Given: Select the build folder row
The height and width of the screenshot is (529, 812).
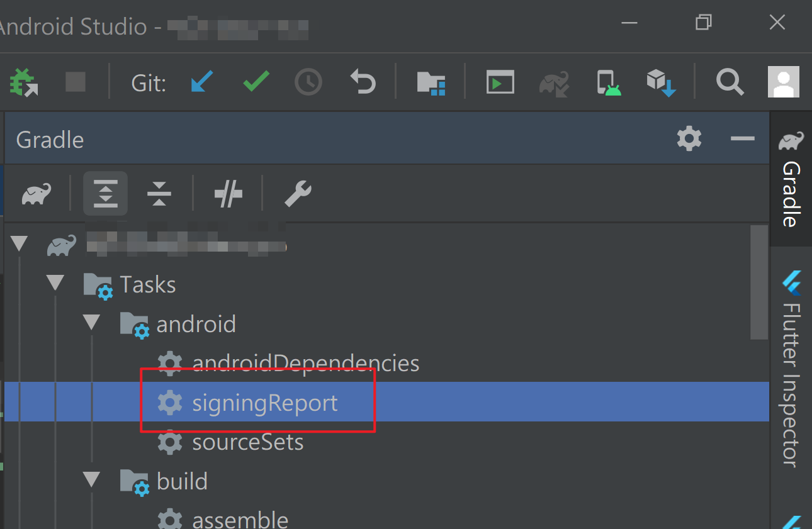Looking at the screenshot, I should [x=386, y=481].
